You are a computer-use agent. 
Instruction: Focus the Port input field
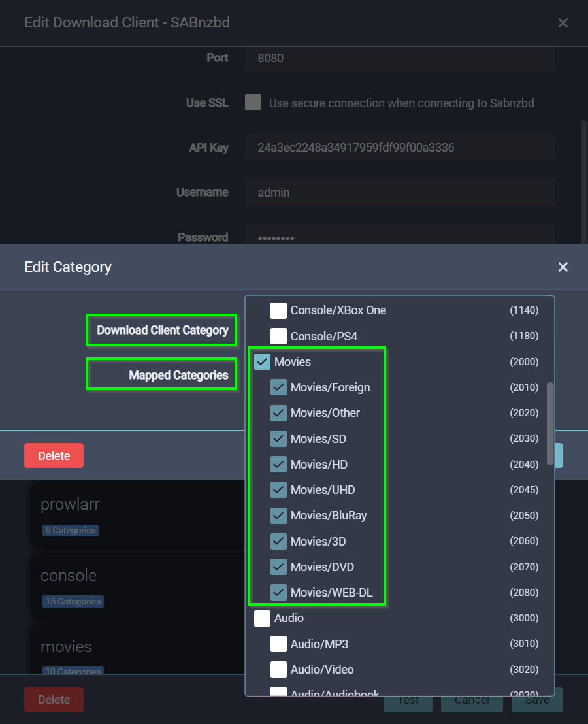click(x=400, y=58)
